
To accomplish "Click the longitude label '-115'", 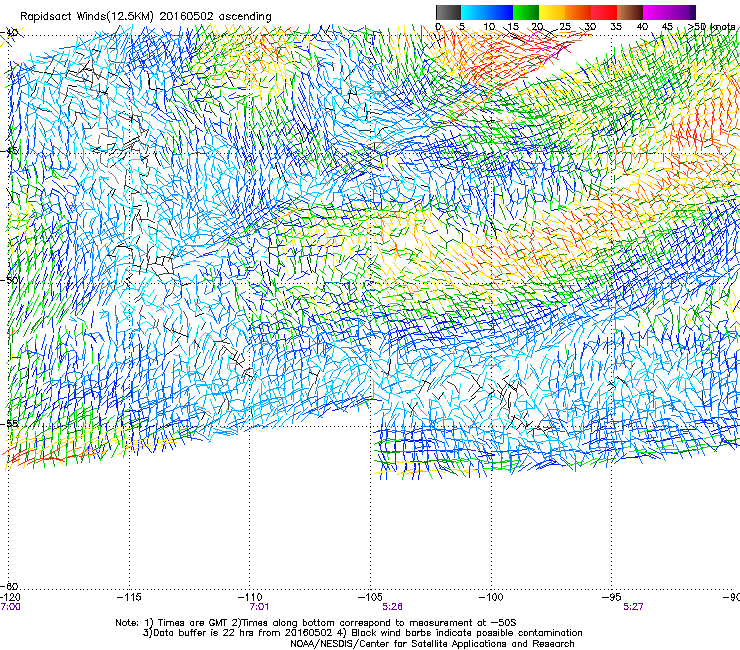I will click(129, 597).
